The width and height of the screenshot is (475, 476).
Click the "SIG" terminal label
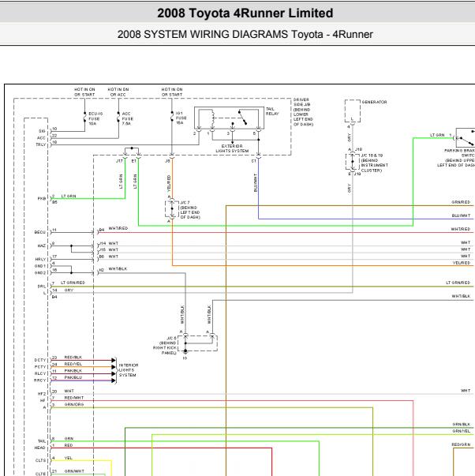(x=42, y=131)
